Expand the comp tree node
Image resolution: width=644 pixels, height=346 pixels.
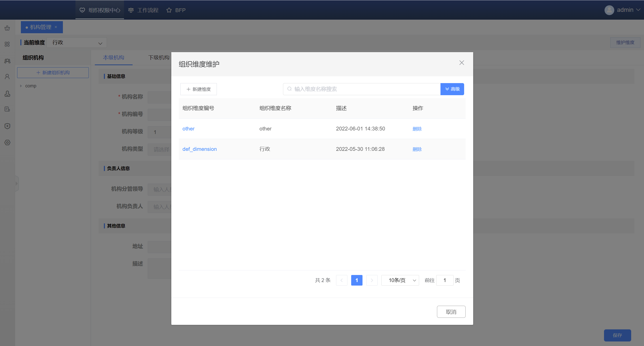[x=21, y=86]
